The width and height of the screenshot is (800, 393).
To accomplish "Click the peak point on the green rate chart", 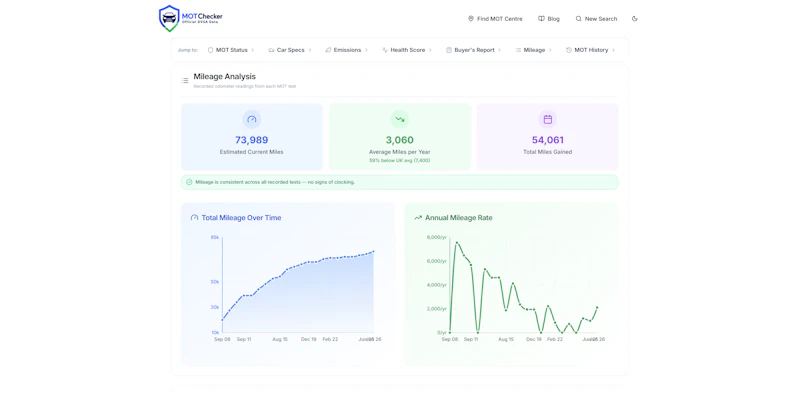I will coord(457,242).
